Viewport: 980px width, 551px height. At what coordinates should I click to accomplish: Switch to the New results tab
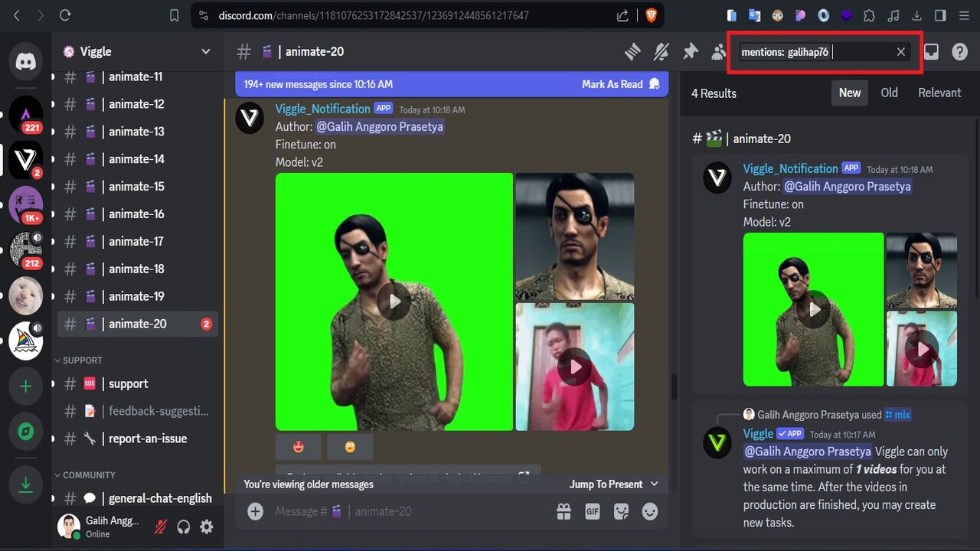pos(850,93)
